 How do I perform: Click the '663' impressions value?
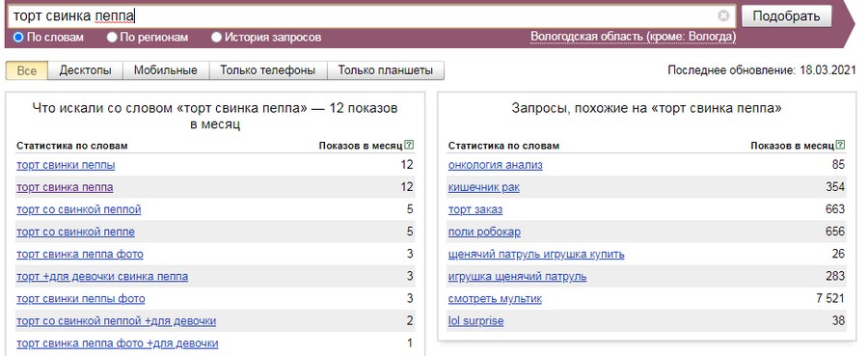[x=835, y=209]
